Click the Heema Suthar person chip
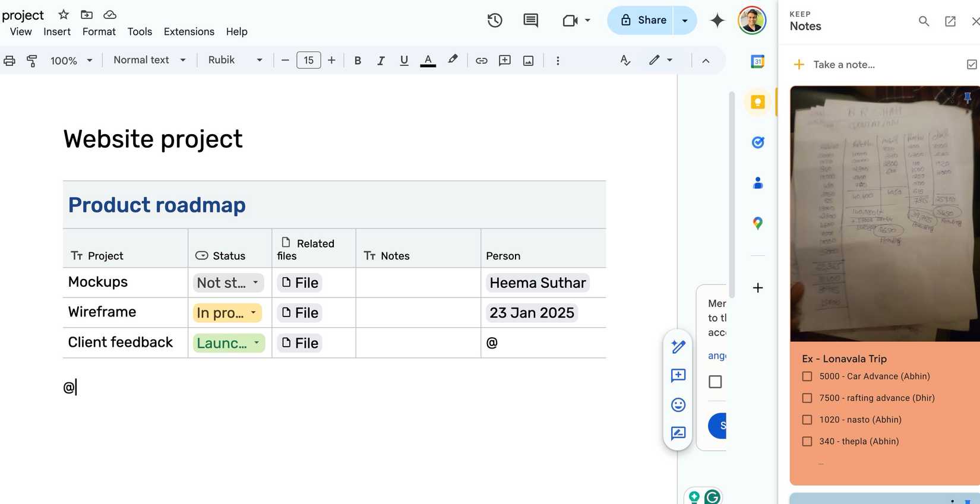 click(538, 283)
